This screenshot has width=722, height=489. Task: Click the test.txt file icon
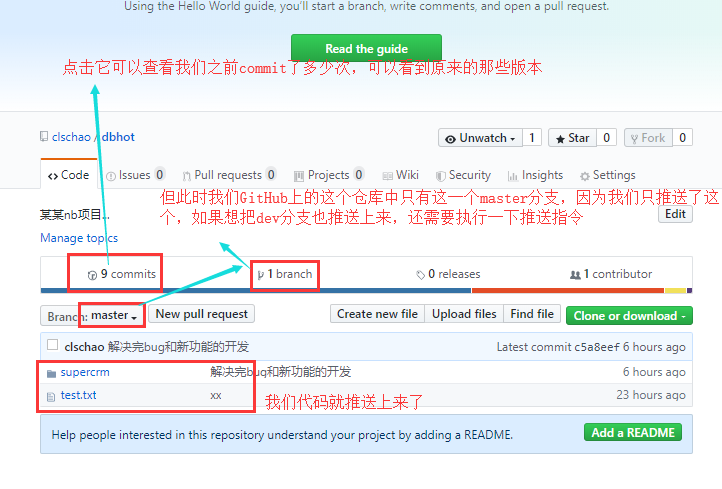[51, 396]
